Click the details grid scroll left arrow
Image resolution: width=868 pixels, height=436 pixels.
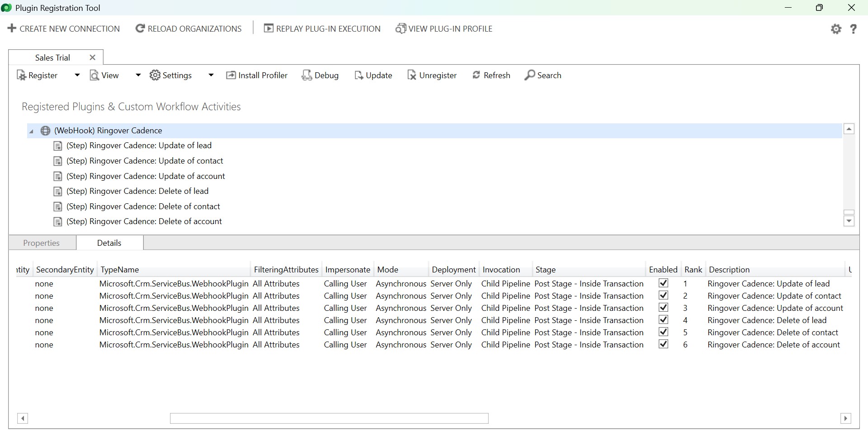(x=23, y=418)
